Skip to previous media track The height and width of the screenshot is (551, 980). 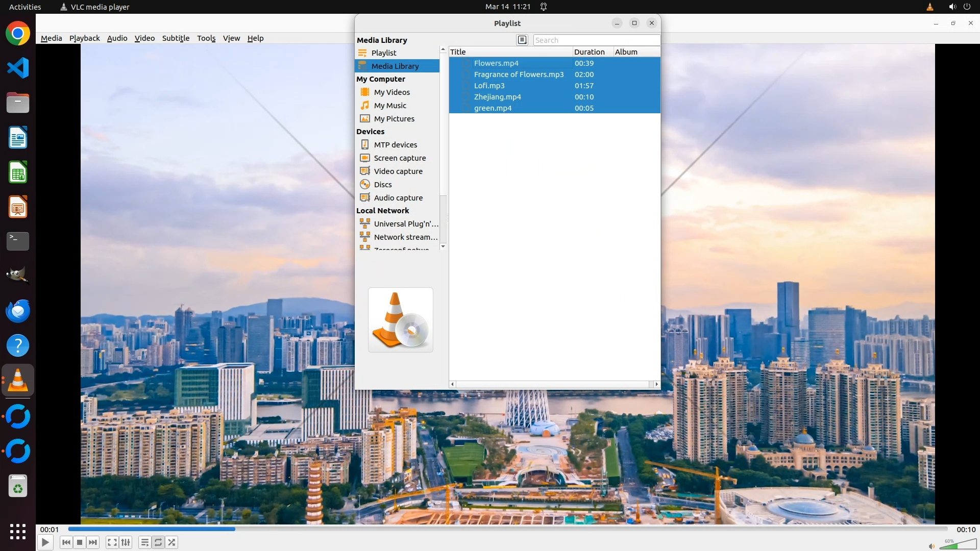[x=66, y=542]
